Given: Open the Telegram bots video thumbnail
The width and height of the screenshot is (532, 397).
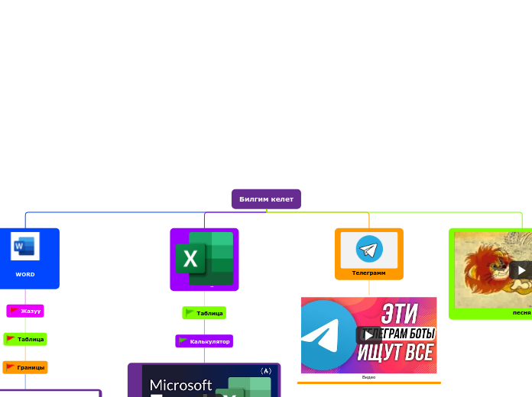Looking at the screenshot, I should pos(368,335).
